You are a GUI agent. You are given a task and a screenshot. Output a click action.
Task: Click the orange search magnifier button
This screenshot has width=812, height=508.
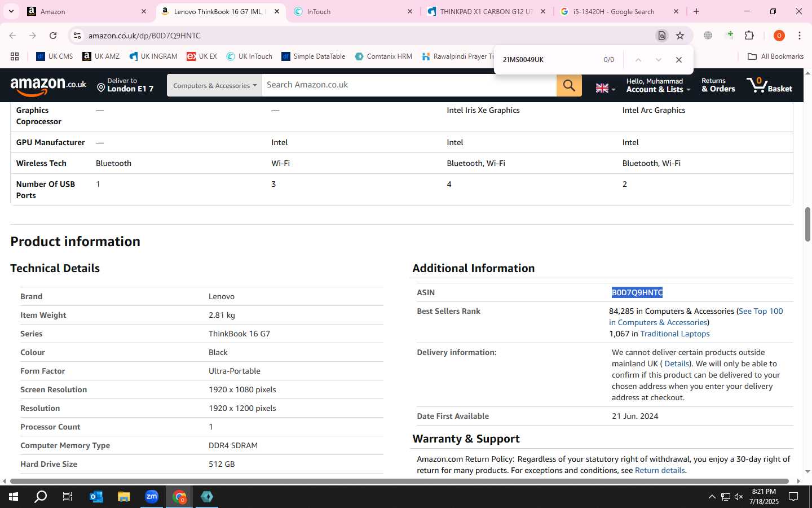point(569,85)
